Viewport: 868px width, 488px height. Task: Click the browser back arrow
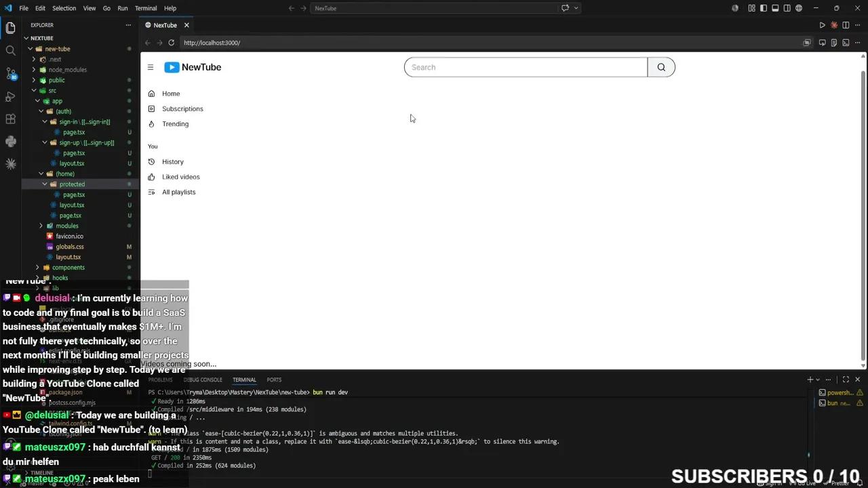tap(148, 43)
